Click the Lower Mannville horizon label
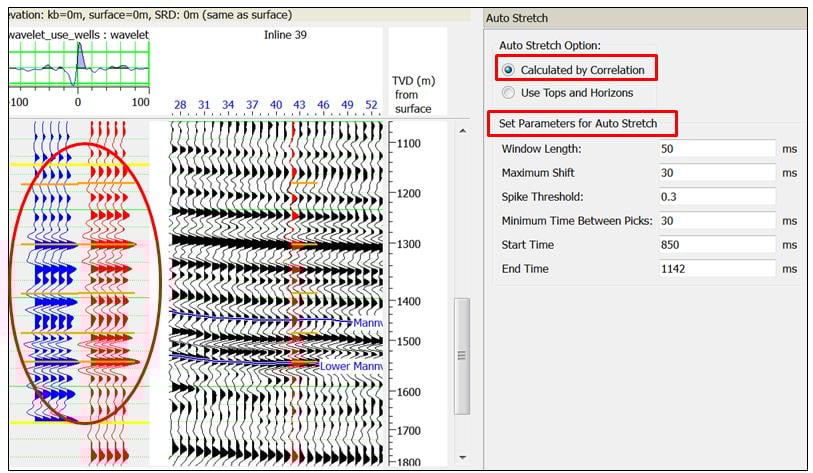Screen dimensions: 813x473 tap(351, 366)
